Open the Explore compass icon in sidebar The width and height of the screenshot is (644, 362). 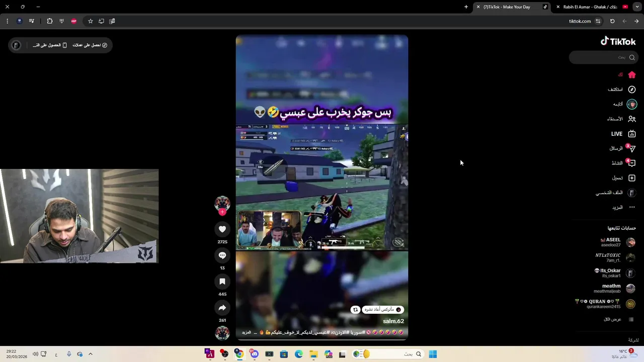click(632, 89)
